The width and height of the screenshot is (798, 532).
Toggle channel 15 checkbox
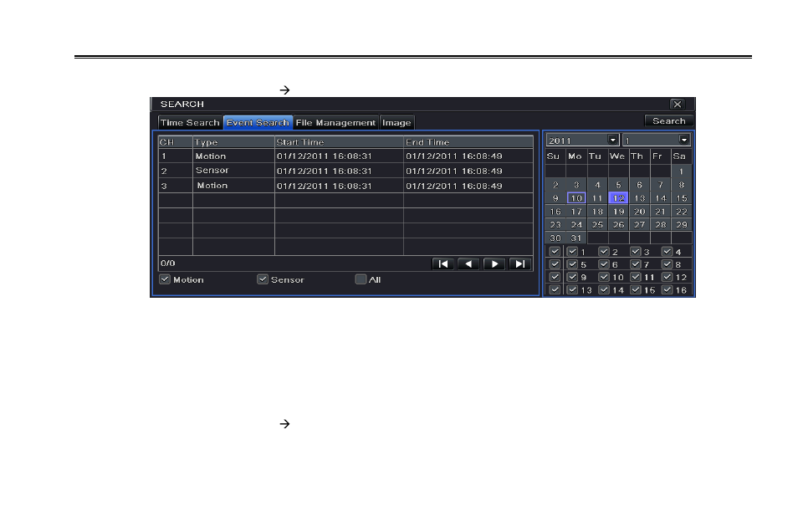tap(635, 289)
